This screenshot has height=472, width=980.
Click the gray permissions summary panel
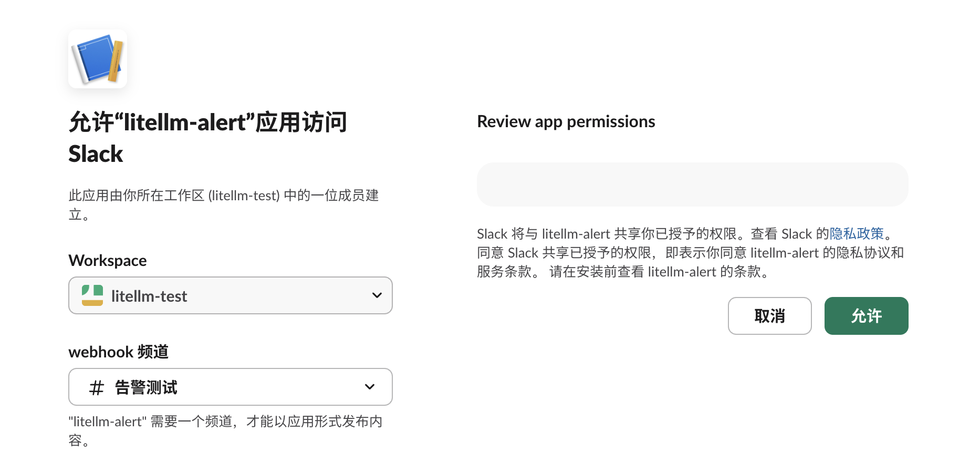coord(692,184)
